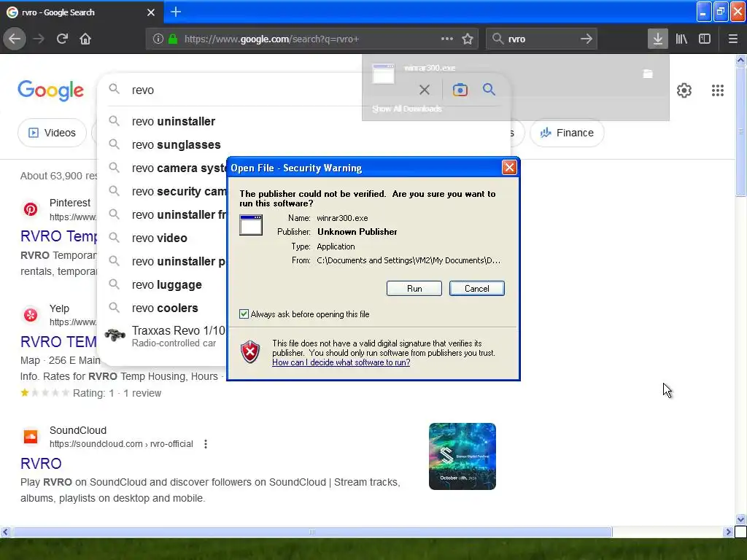Go forward with the forward arrow
Screen dimensions: 747x560
click(39, 39)
